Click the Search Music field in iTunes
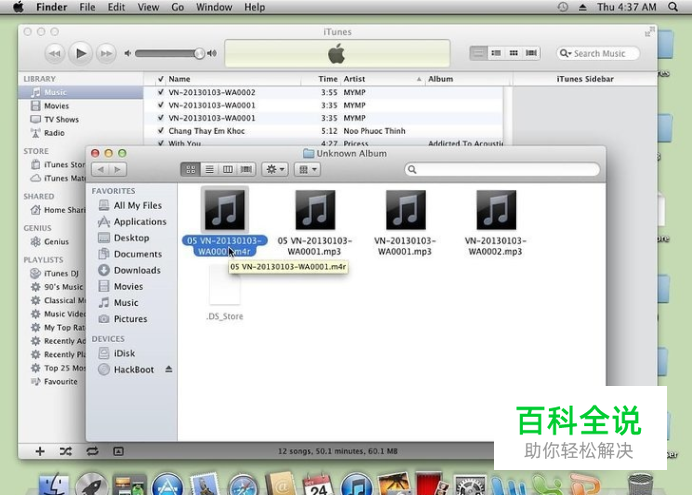Screen dimensions: 692x495 (x=598, y=53)
